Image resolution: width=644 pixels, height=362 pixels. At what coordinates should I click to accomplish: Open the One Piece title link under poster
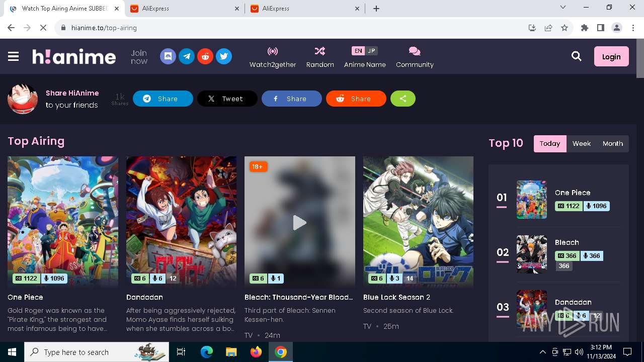(x=25, y=297)
